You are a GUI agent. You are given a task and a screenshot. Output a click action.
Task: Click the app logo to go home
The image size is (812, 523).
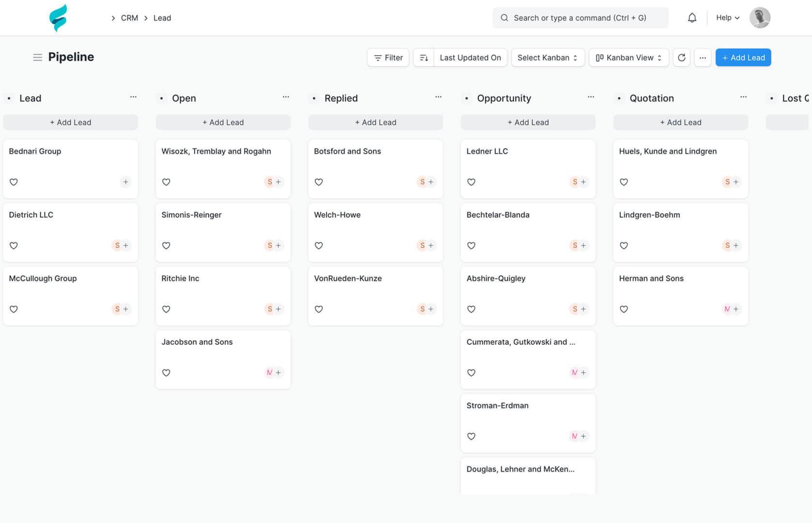point(58,18)
